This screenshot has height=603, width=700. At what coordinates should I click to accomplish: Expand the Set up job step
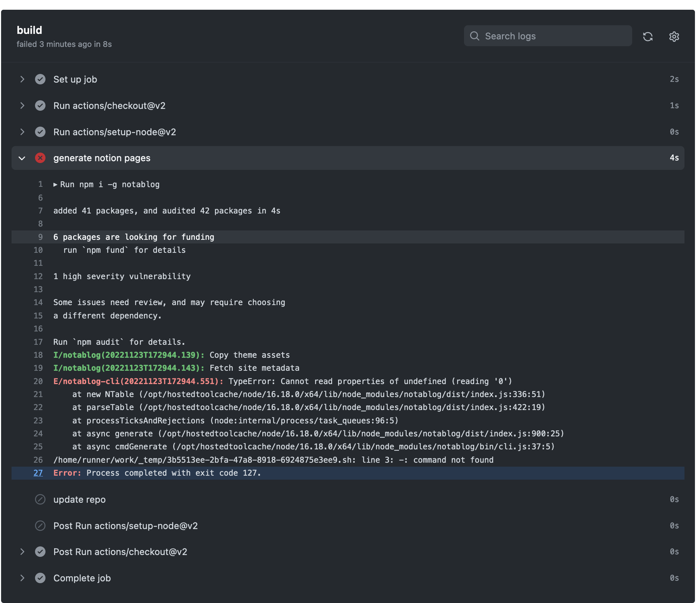click(22, 79)
